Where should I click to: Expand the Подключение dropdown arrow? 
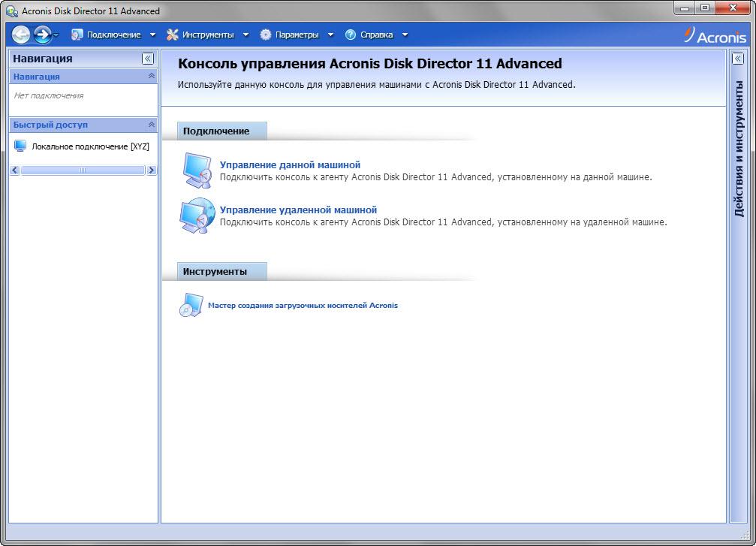153,35
